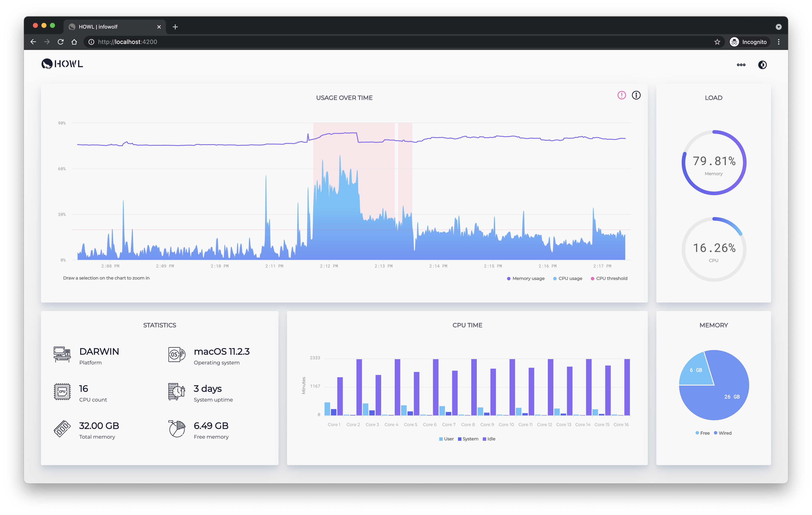Viewport: 812px width, 515px height.
Task: Click the browser home button
Action: click(x=74, y=42)
